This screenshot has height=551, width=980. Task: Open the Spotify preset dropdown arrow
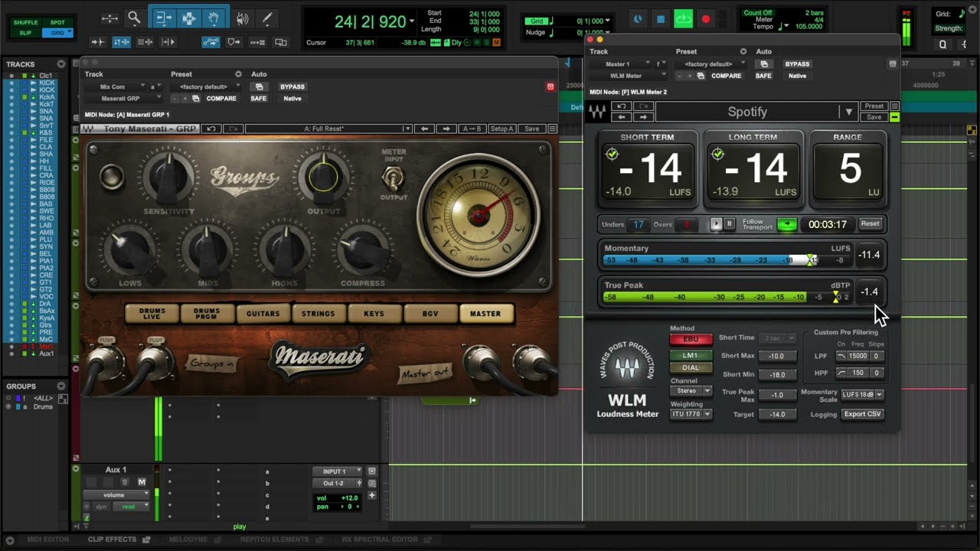tap(848, 112)
